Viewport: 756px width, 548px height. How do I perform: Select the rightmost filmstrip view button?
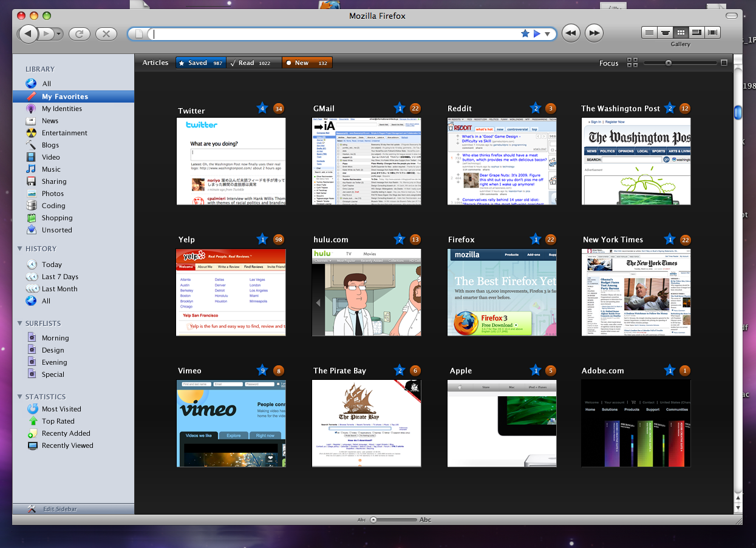[x=713, y=32]
